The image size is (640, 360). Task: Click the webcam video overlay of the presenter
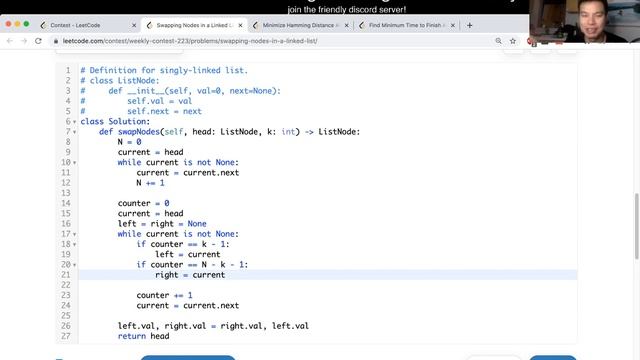pyautogui.click(x=584, y=21)
